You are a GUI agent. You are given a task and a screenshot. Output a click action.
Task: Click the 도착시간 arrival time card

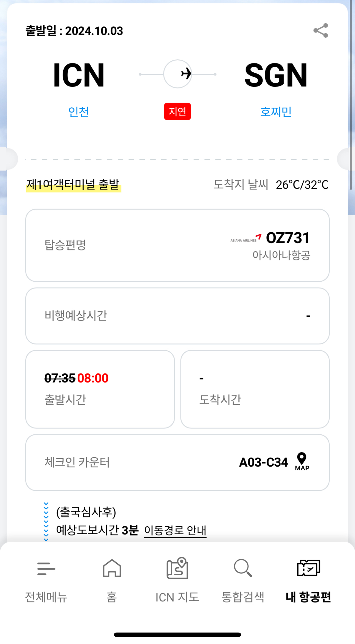coord(255,389)
